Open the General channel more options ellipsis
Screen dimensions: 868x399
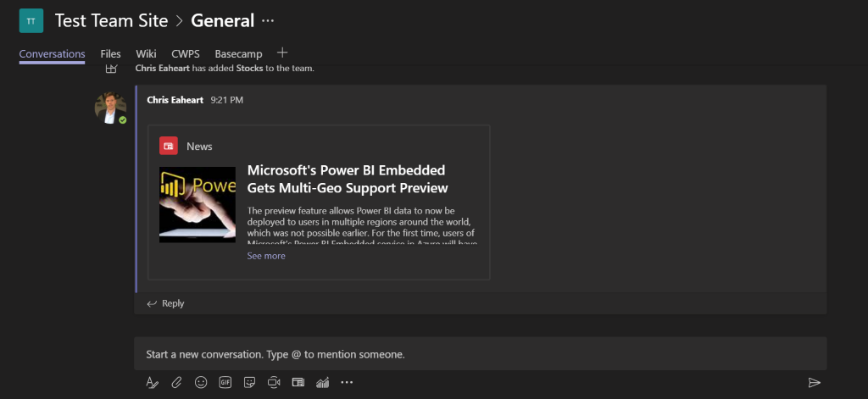coord(269,20)
